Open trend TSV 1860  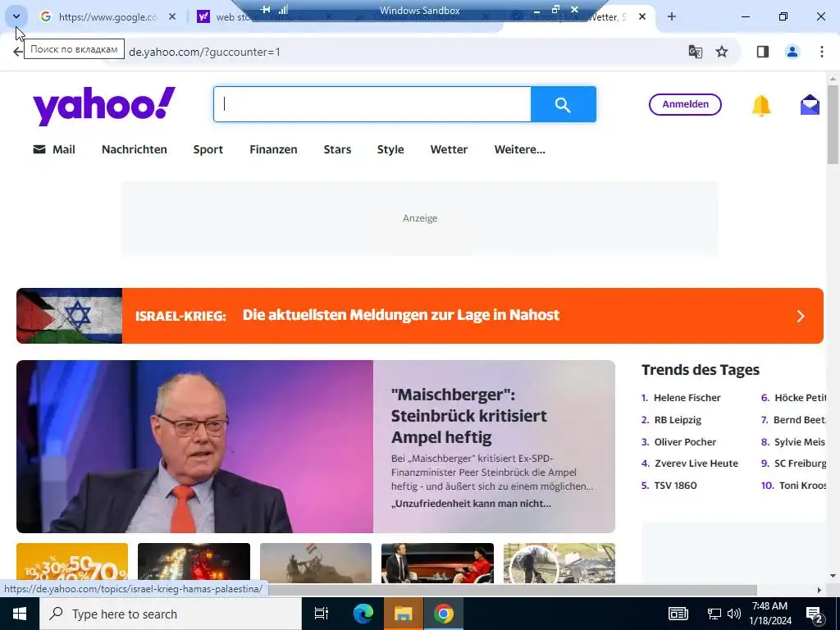[676, 486]
